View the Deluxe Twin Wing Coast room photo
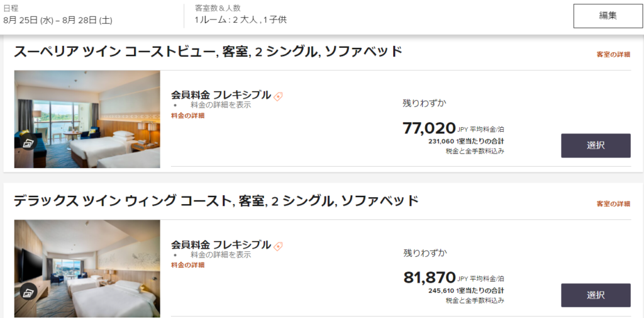 point(87,268)
